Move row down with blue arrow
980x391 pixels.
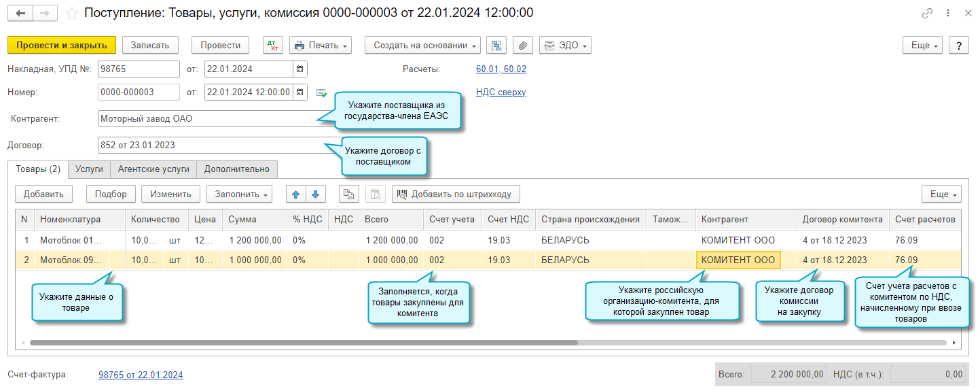[x=314, y=194]
